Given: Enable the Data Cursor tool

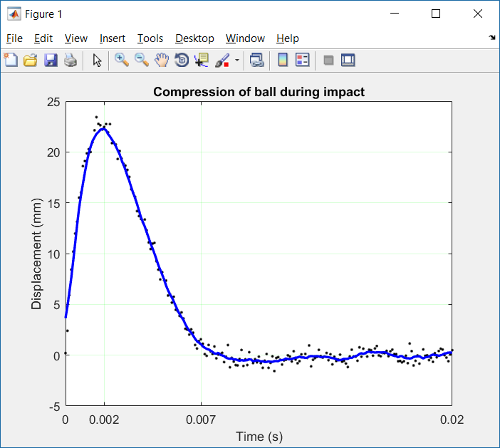Looking at the screenshot, I should (x=202, y=61).
